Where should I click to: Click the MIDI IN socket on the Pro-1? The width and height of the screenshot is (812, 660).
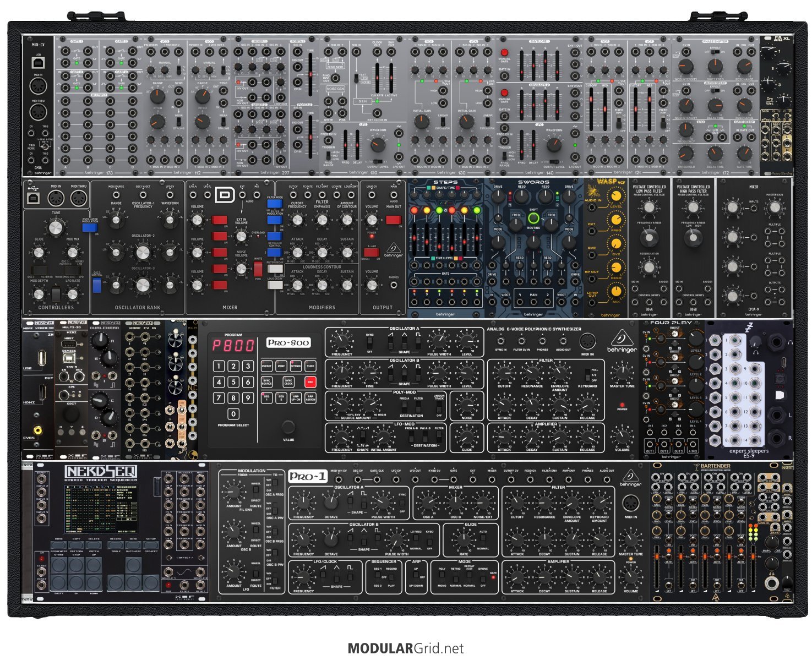tap(630, 503)
